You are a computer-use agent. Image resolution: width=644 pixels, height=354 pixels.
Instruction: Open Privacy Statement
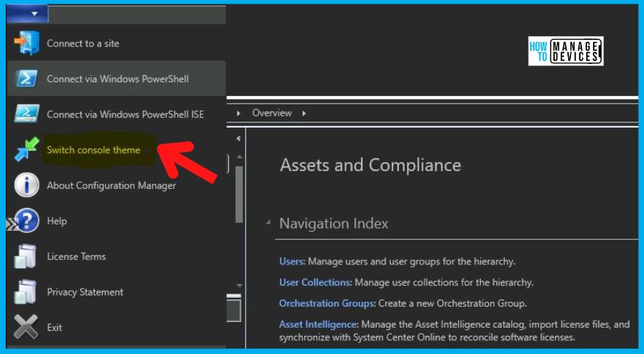tap(85, 292)
